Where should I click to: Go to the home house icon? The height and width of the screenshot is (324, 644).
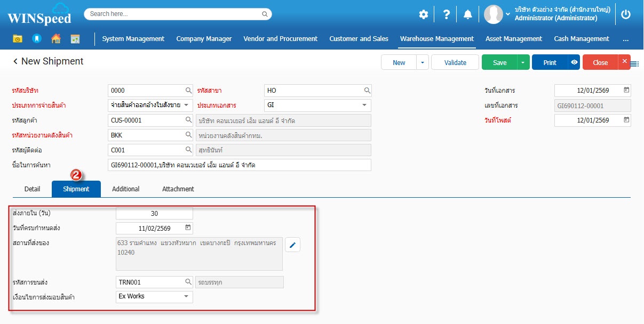(x=55, y=39)
